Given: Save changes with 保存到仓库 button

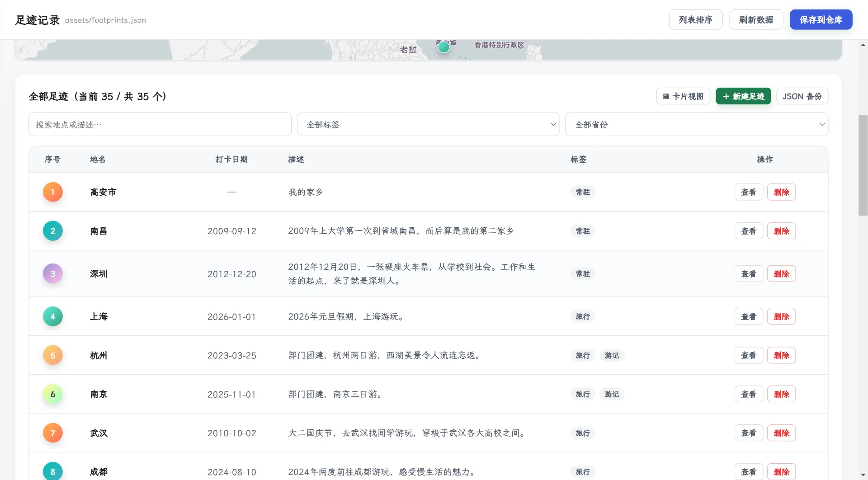Looking at the screenshot, I should [821, 19].
